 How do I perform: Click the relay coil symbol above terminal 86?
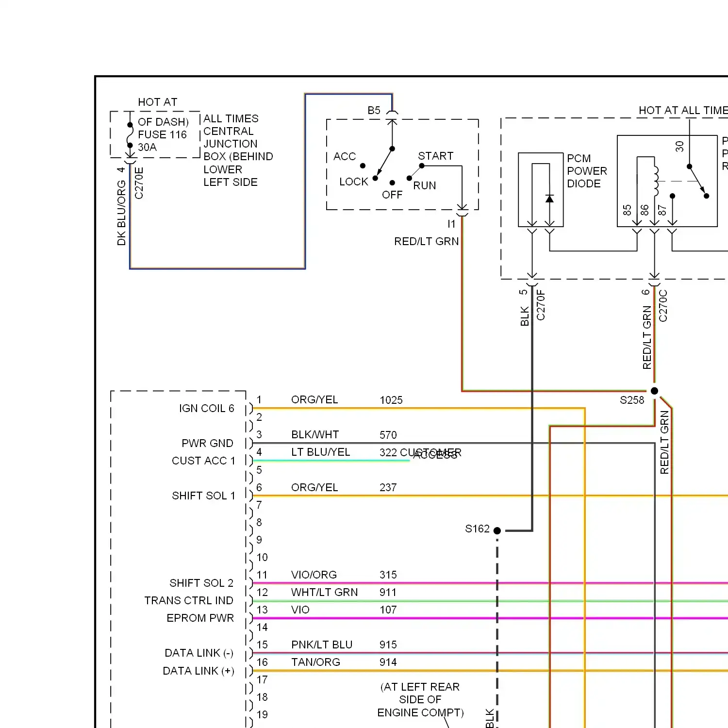pyautogui.click(x=656, y=181)
